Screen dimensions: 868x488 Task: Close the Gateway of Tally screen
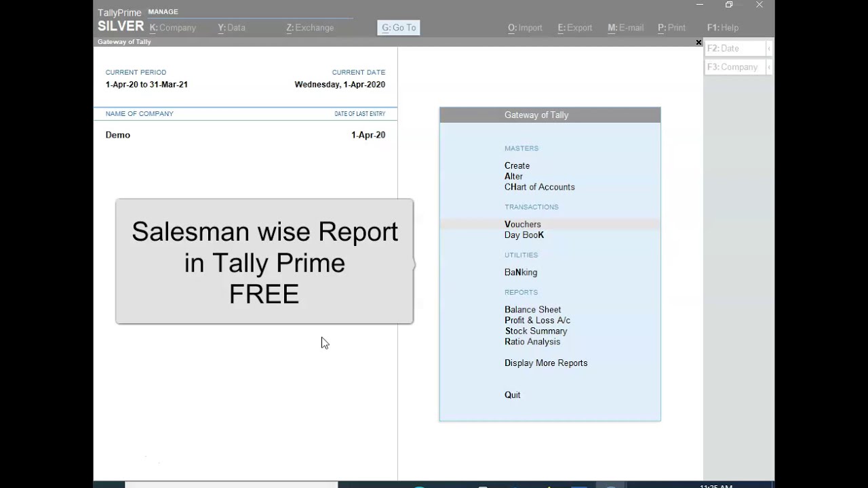pyautogui.click(x=698, y=42)
